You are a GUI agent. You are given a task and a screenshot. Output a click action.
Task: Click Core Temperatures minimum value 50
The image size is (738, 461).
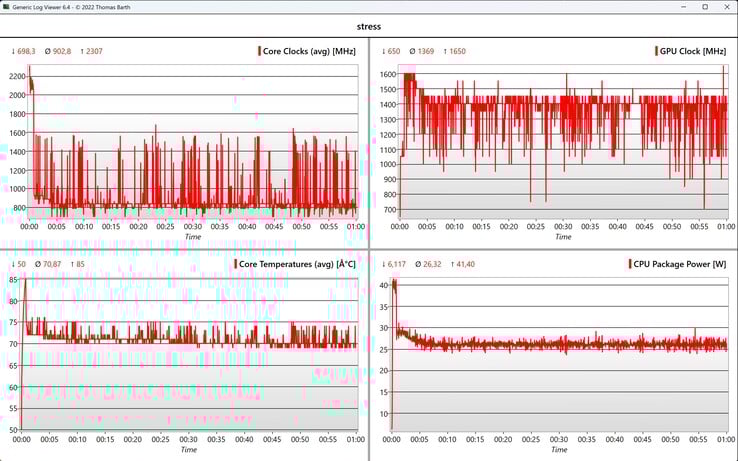[x=21, y=264]
